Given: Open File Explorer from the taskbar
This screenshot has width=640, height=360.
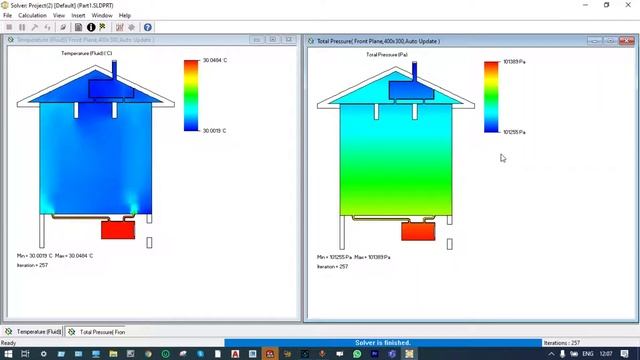Looking at the screenshot, I should point(113,354).
